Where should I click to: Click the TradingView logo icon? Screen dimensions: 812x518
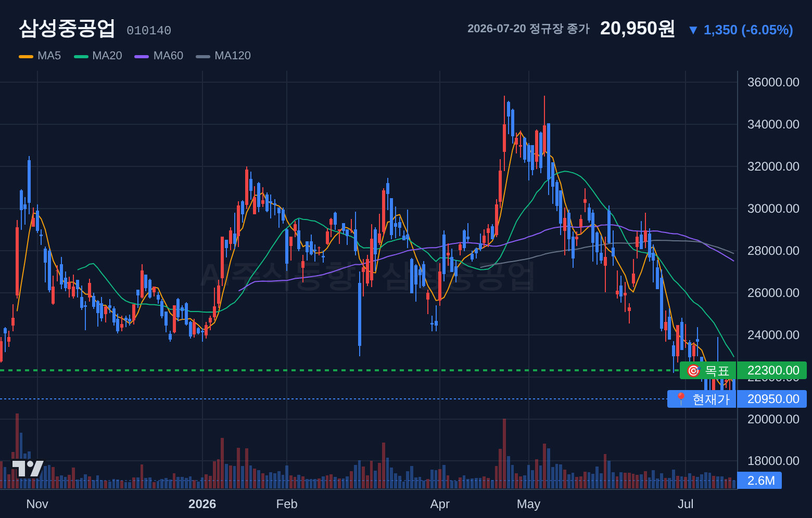click(x=28, y=468)
